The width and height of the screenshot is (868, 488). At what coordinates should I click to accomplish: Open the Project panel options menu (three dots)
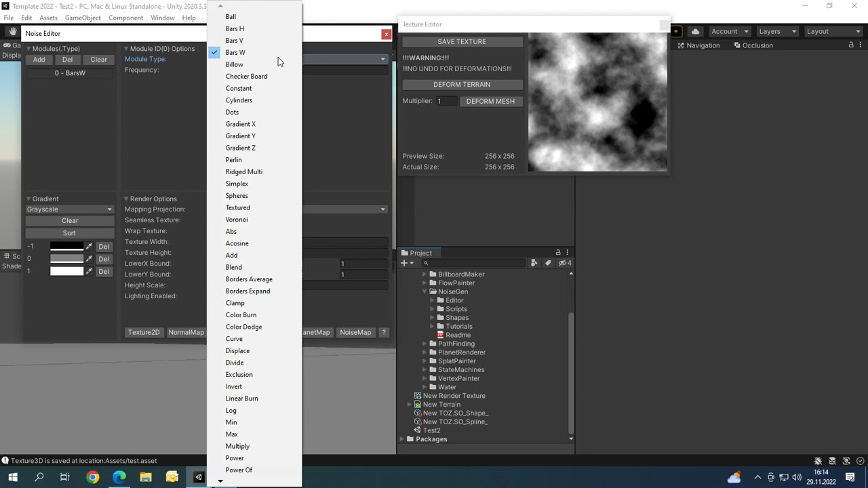(567, 252)
